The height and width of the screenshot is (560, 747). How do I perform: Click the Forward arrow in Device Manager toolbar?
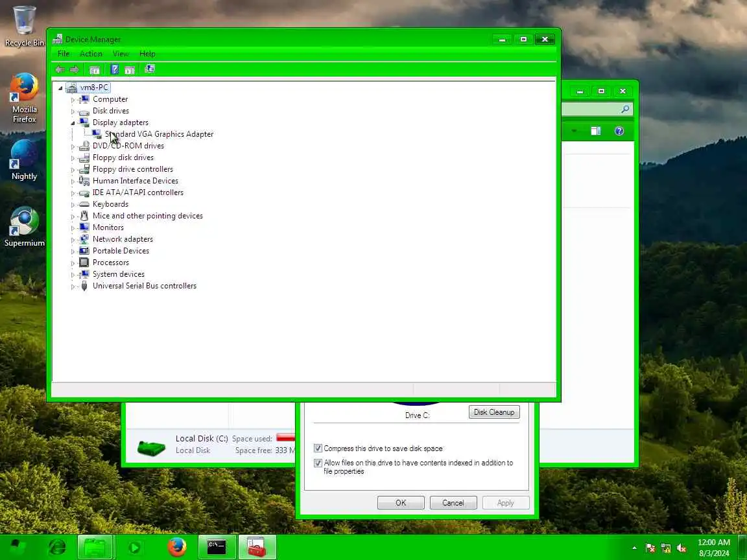[x=75, y=69]
